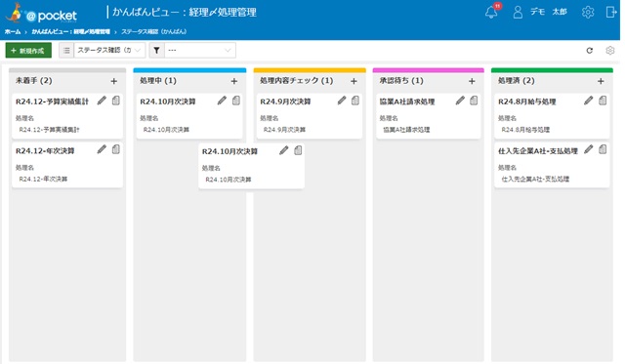The image size is (625, 364).
Task: Add a card to 処理済 column
Action: (601, 81)
